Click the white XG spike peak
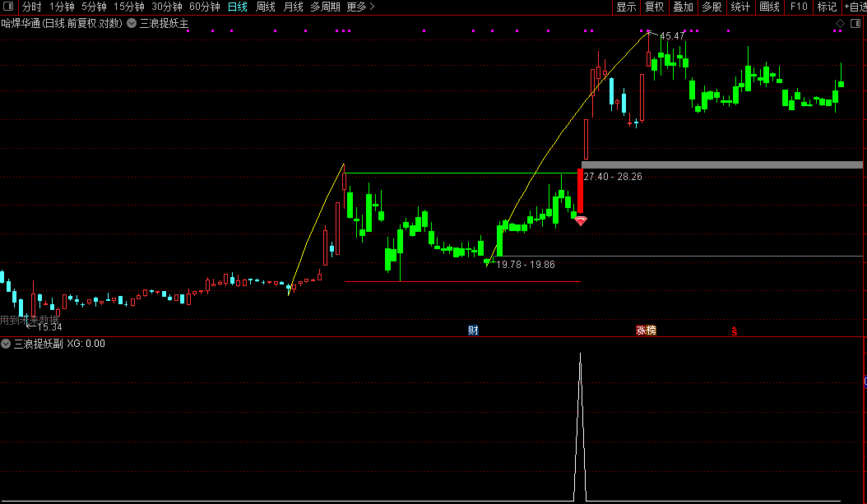Screen dimensions: 867x504 tap(580, 355)
